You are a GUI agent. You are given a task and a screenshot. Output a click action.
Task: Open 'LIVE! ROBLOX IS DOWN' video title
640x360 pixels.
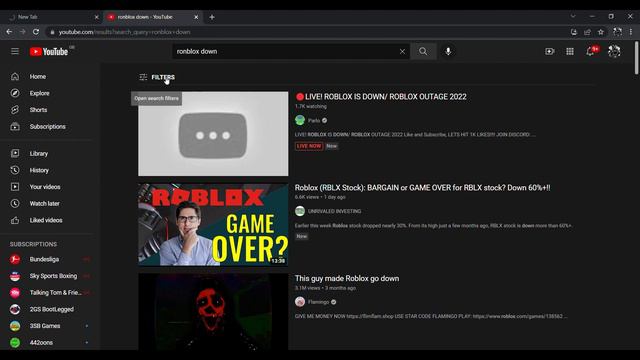pos(381,97)
